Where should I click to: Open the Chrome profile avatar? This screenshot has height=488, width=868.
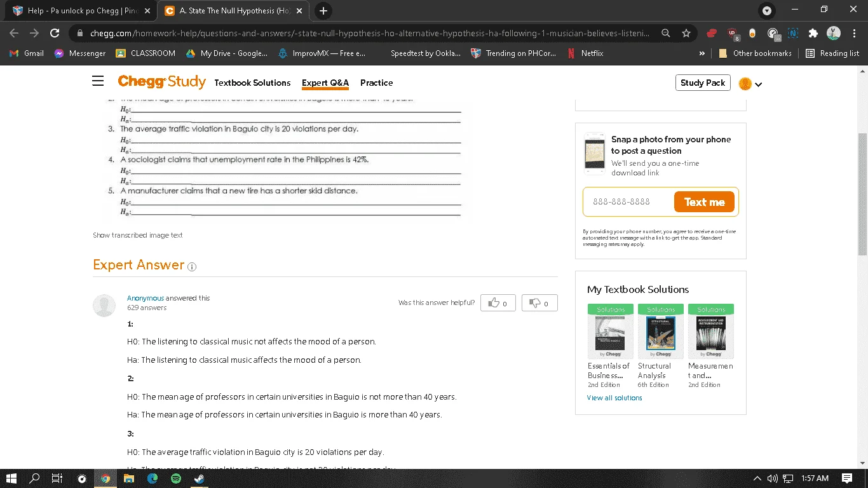coord(833,33)
